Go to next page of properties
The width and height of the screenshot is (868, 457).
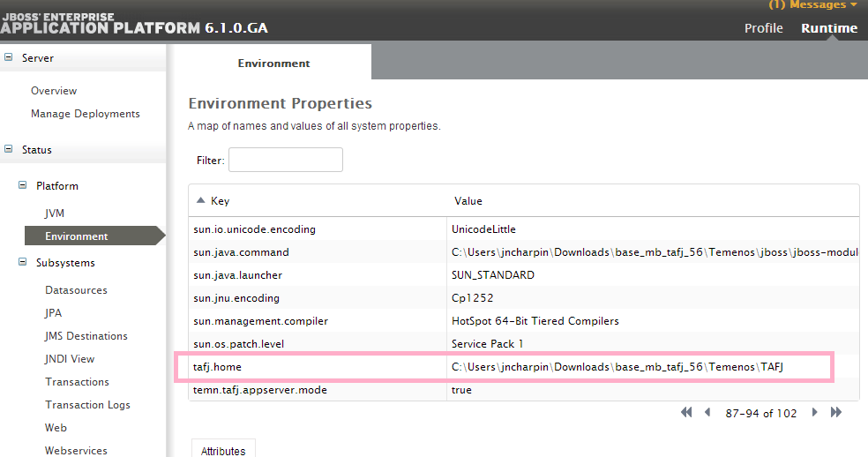tap(815, 412)
